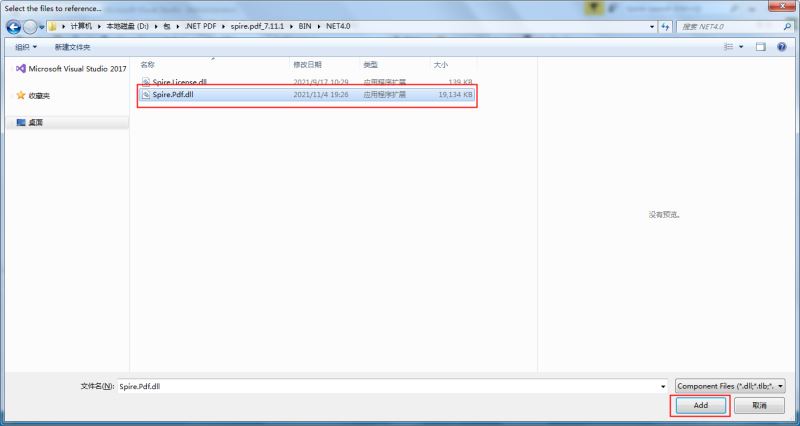The width and height of the screenshot is (800, 426).
Task: Close the Select files dialog
Action: coord(783,6)
